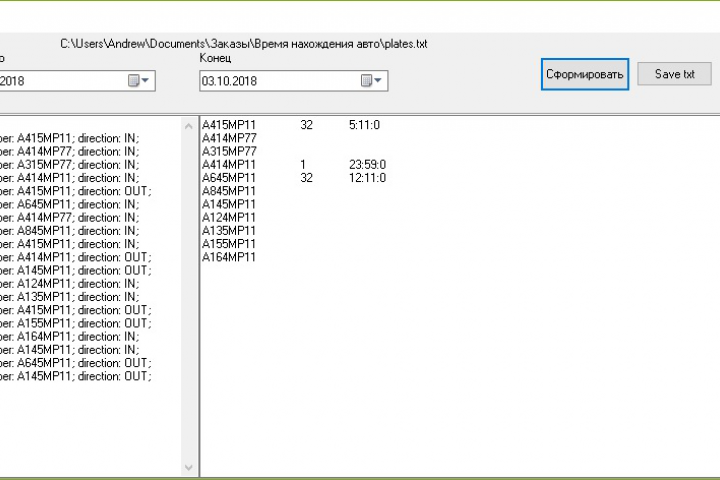Open the Конец date picker calendar dropdown
This screenshot has height=480, width=720.
371,81
